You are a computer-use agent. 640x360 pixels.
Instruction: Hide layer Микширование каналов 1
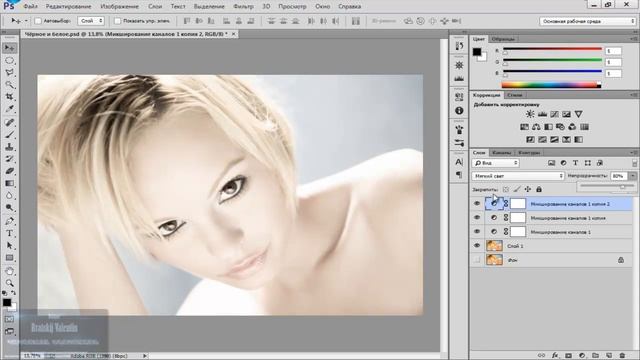(x=477, y=232)
